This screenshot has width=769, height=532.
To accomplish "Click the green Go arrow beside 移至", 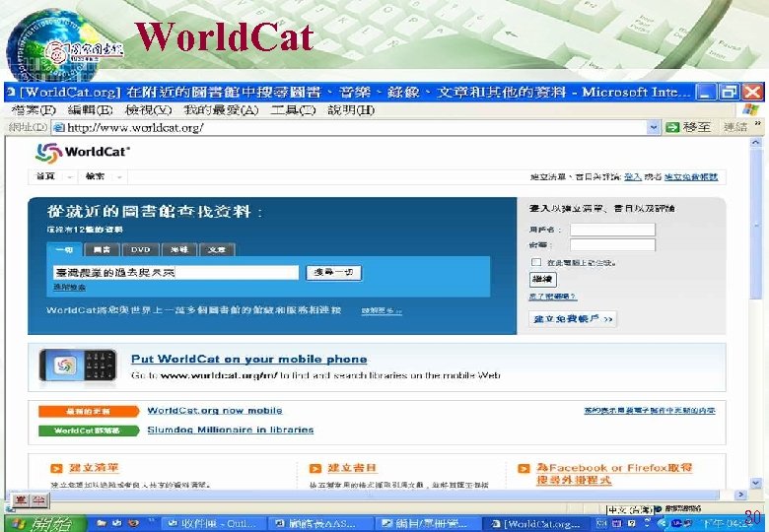I will (x=672, y=127).
